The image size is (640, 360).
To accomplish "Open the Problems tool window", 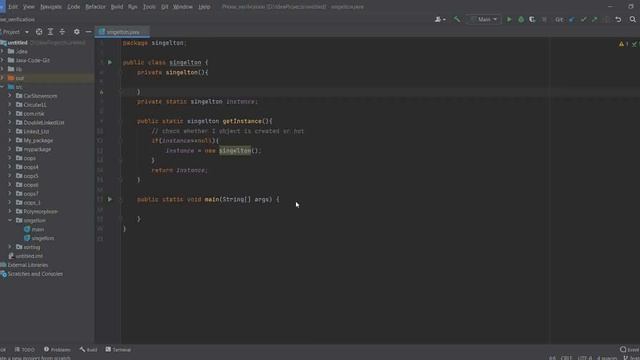I will (57, 349).
